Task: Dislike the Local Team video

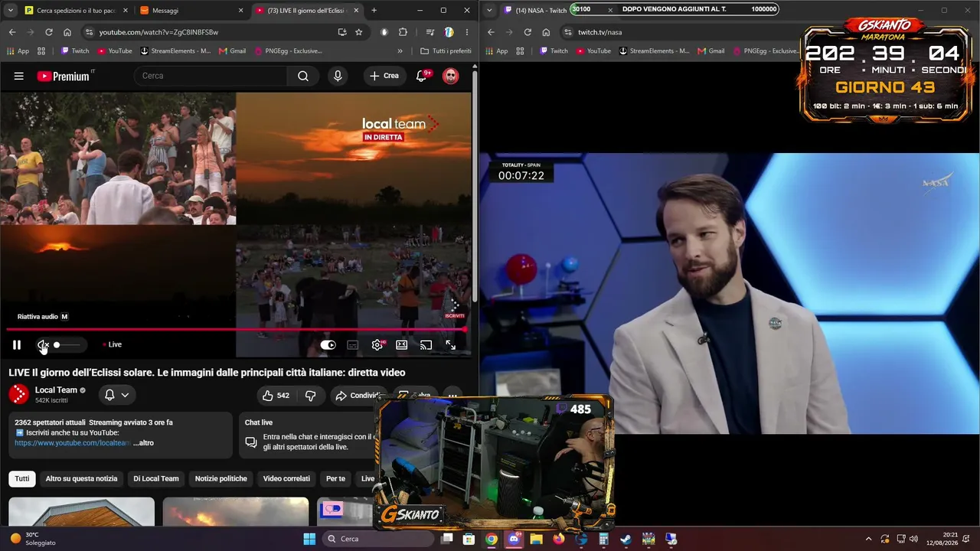Action: tap(310, 396)
